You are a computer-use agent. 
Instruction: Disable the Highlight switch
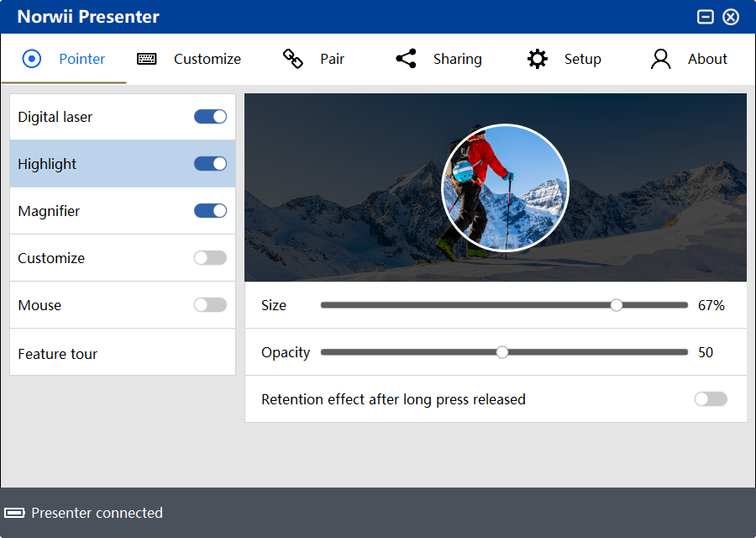210,164
